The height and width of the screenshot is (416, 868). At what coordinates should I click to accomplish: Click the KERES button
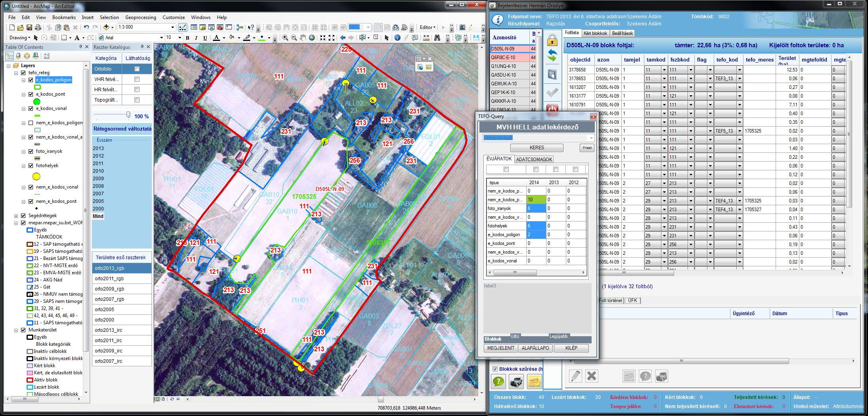(537, 148)
